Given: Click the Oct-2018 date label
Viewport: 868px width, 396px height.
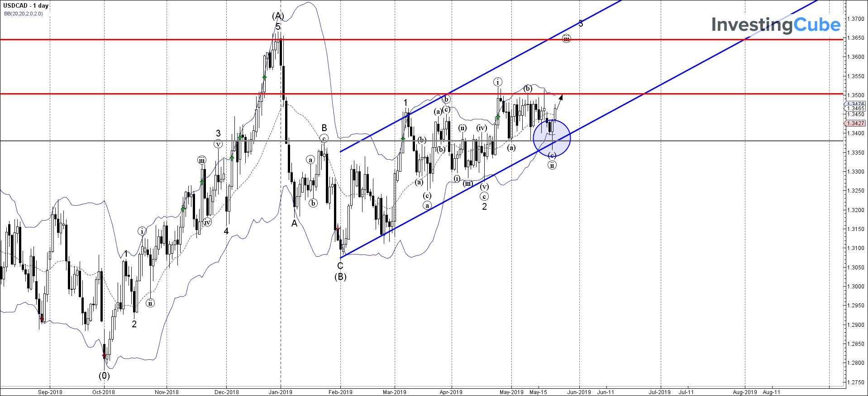Looking at the screenshot, I should click(104, 392).
